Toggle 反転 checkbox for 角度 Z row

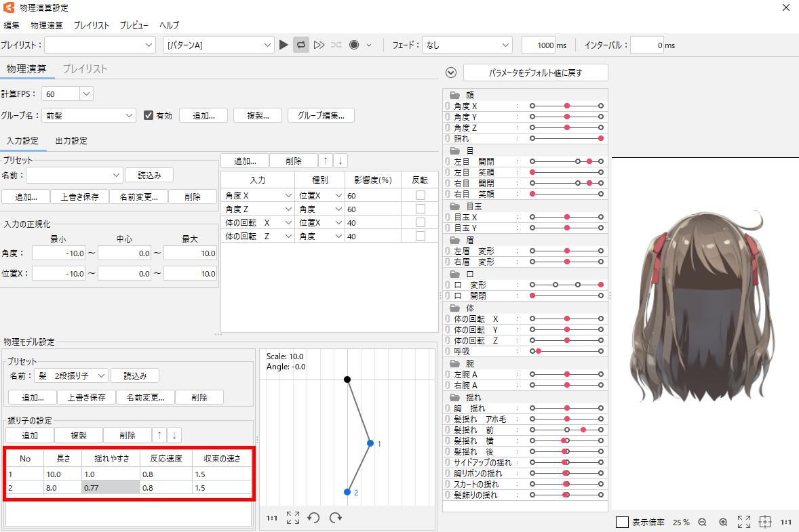tap(421, 209)
